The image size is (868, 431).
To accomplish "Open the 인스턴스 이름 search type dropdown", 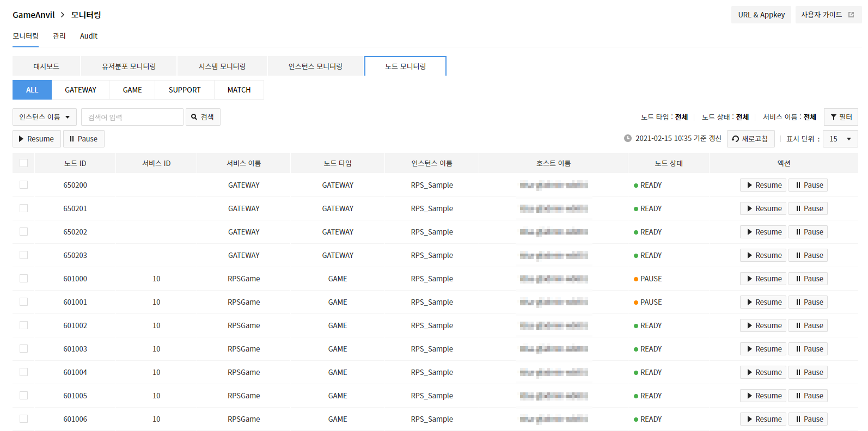I will tap(45, 117).
